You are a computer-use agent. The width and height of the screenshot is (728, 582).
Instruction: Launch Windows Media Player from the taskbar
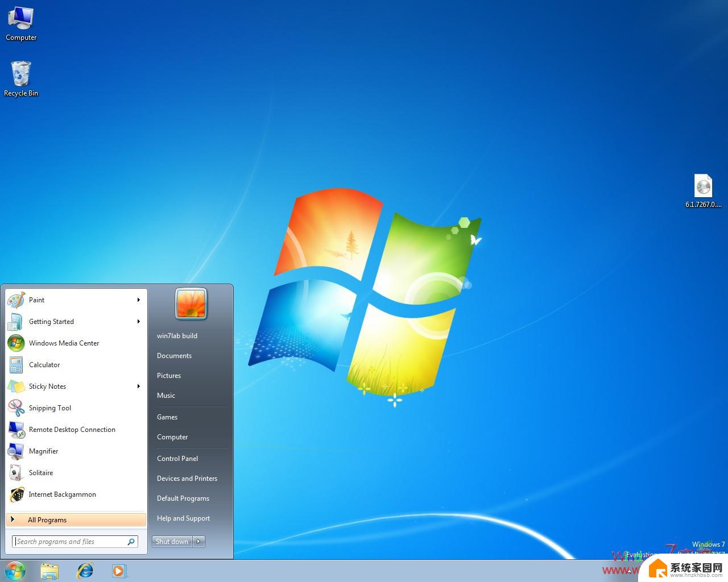pyautogui.click(x=119, y=571)
